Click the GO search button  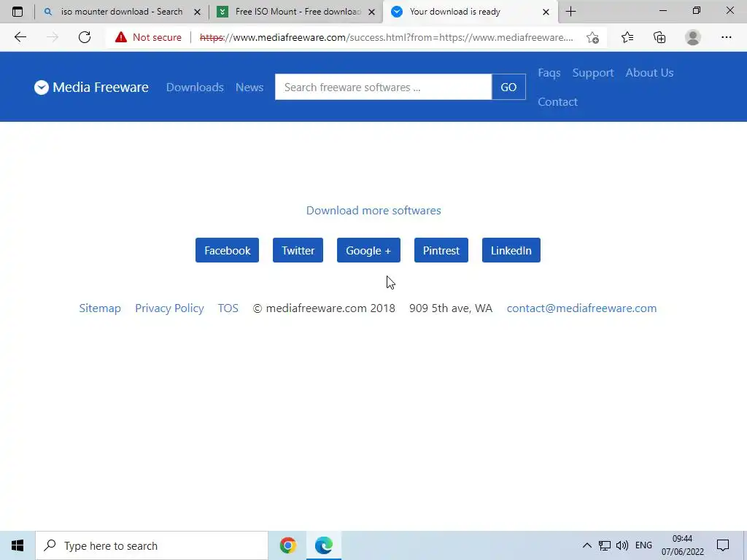pos(508,87)
